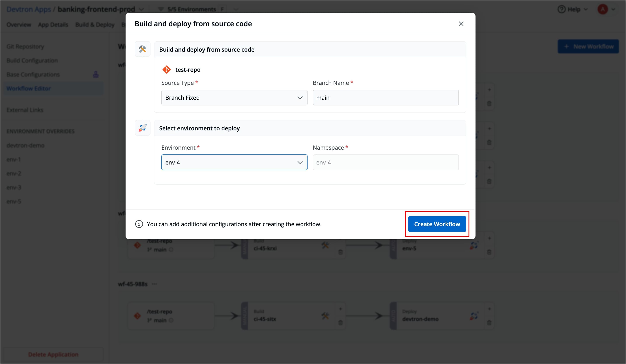Click the git icon on the /test-repo workflow card
626x364 pixels.
(x=137, y=316)
